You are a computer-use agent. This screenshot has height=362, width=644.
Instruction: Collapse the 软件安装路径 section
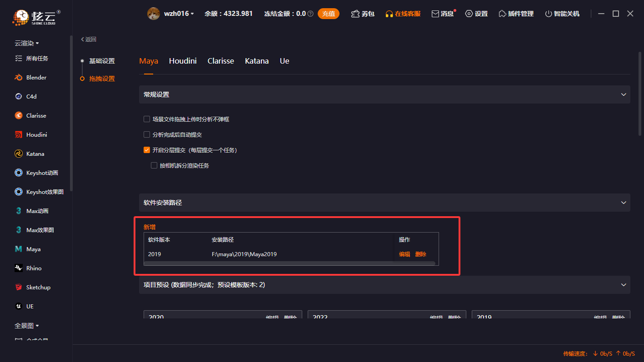(624, 203)
